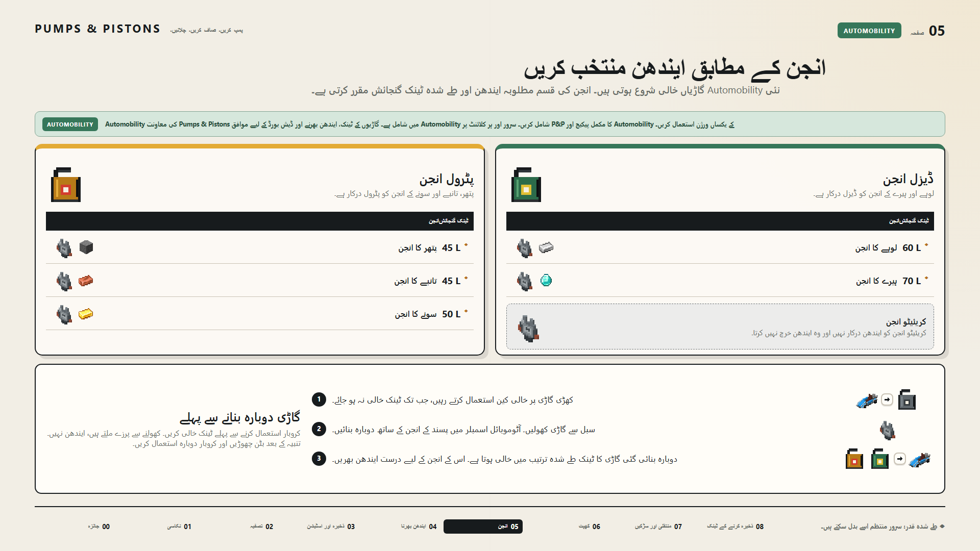
Task: Select the iron ingot icon
Action: 546,247
